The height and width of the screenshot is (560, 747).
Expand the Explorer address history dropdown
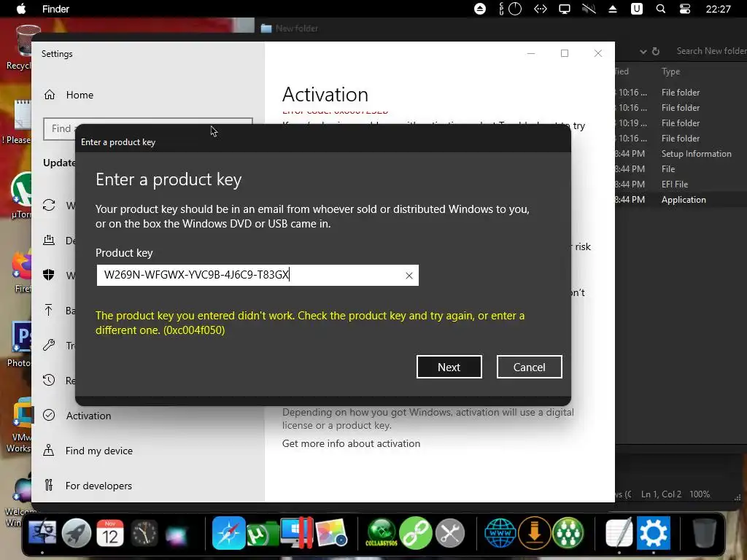[643, 52]
